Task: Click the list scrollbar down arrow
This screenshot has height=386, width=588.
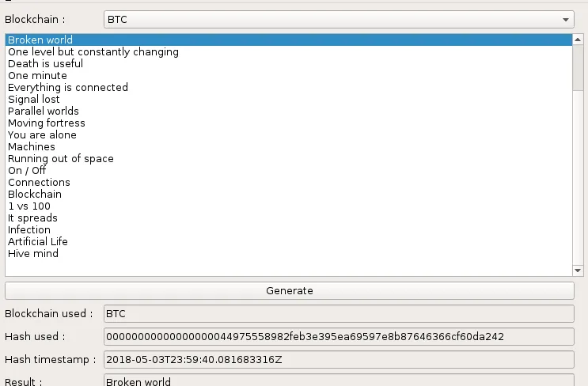Action: pyautogui.click(x=578, y=271)
